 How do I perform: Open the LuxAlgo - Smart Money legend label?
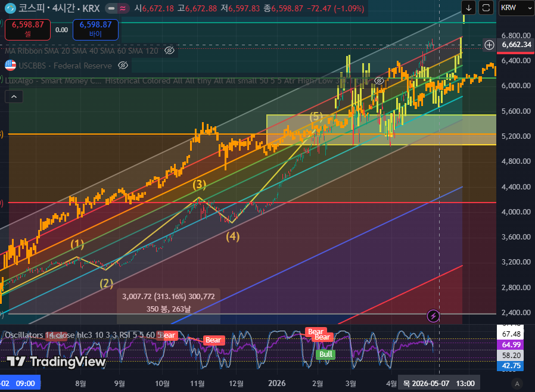pyautogui.click(x=188, y=81)
